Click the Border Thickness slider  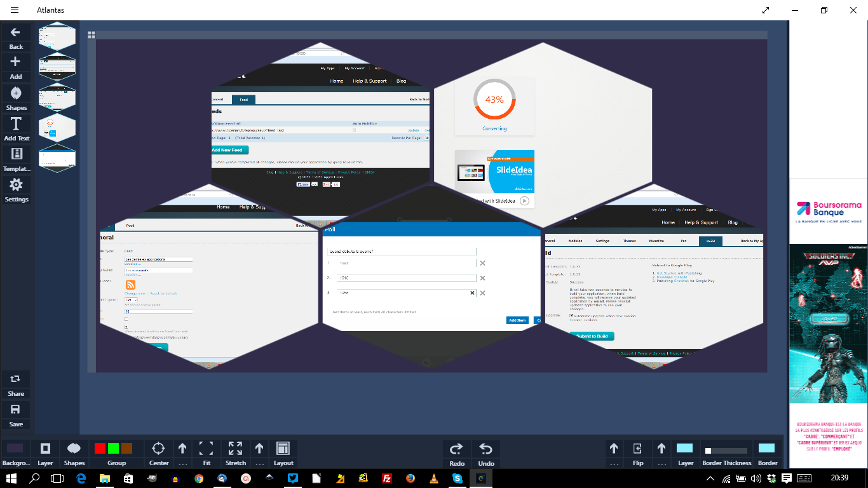coord(726,451)
